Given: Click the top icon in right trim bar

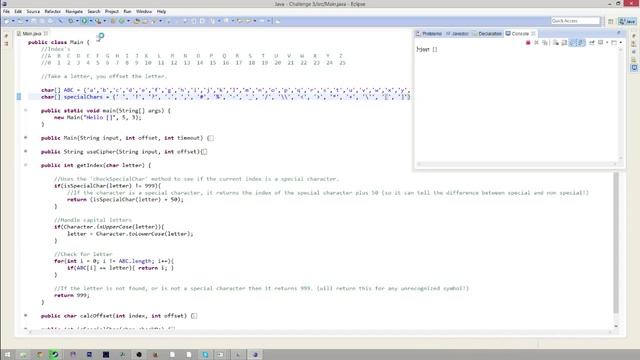Looking at the screenshot, I should click(x=634, y=36).
